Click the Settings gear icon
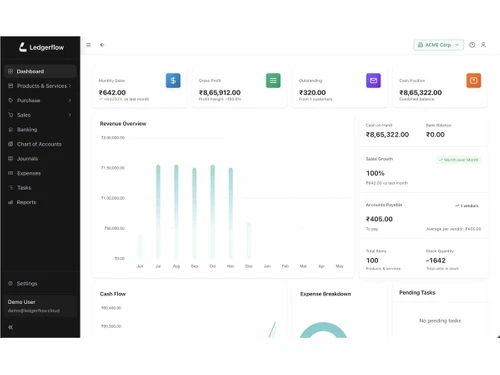Screen dimensions: 500x375 coord(10,284)
